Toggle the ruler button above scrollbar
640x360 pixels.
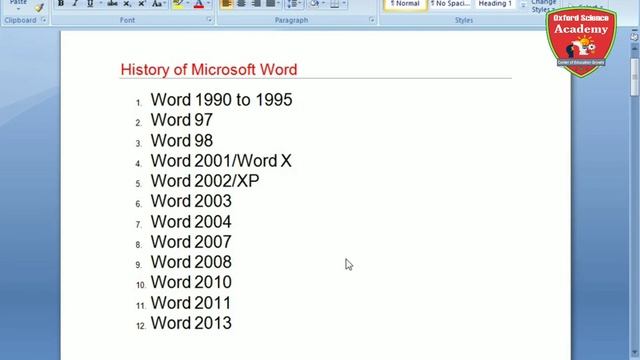click(x=634, y=36)
